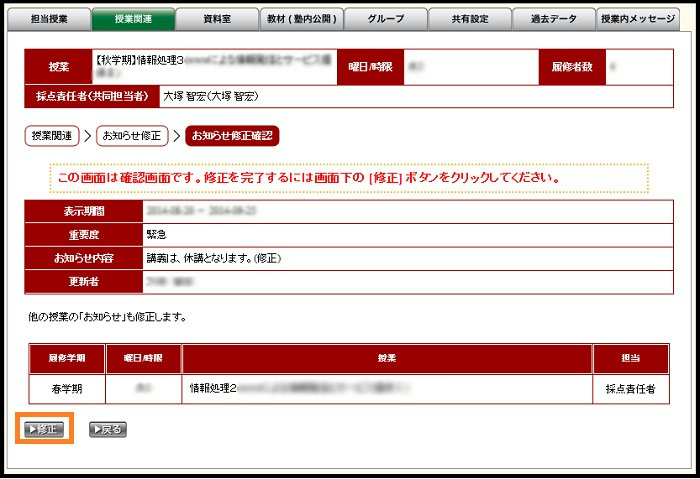Click the 緊急 importance value
This screenshot has height=479, width=700.
click(x=157, y=235)
